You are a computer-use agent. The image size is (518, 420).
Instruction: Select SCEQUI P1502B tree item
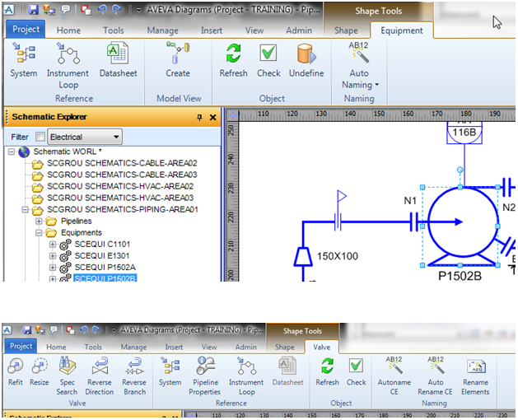pyautogui.click(x=105, y=278)
